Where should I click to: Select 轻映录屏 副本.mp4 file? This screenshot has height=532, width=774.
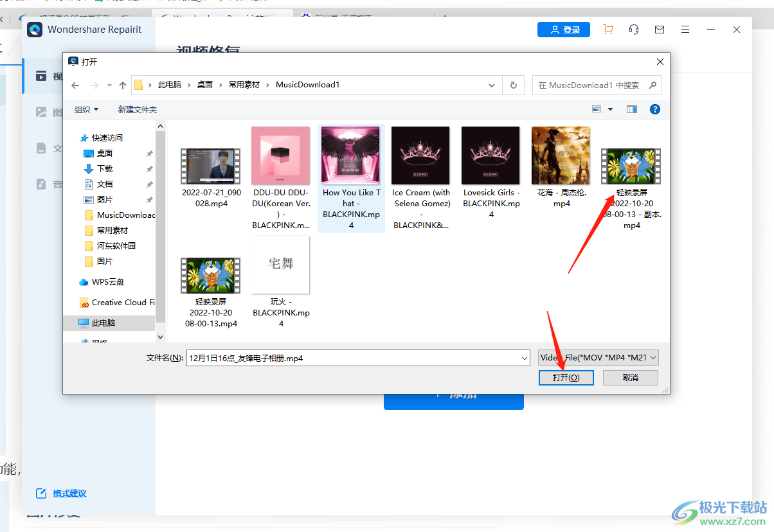tap(631, 178)
